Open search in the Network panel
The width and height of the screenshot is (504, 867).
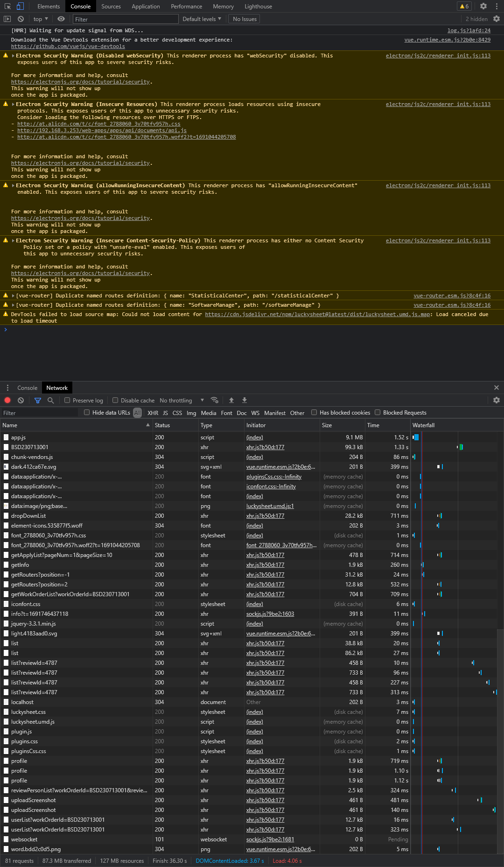[50, 401]
